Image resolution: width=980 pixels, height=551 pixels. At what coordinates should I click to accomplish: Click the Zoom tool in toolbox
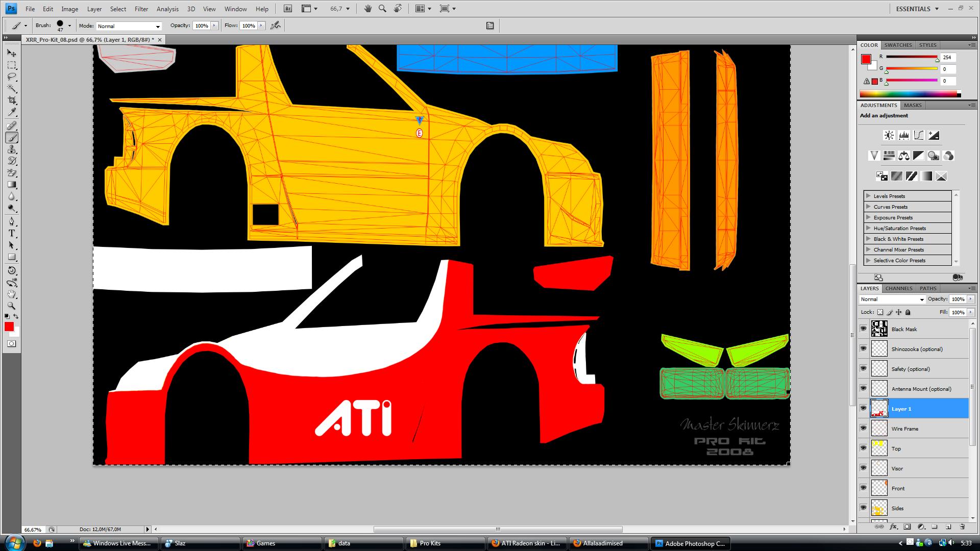pos(12,306)
